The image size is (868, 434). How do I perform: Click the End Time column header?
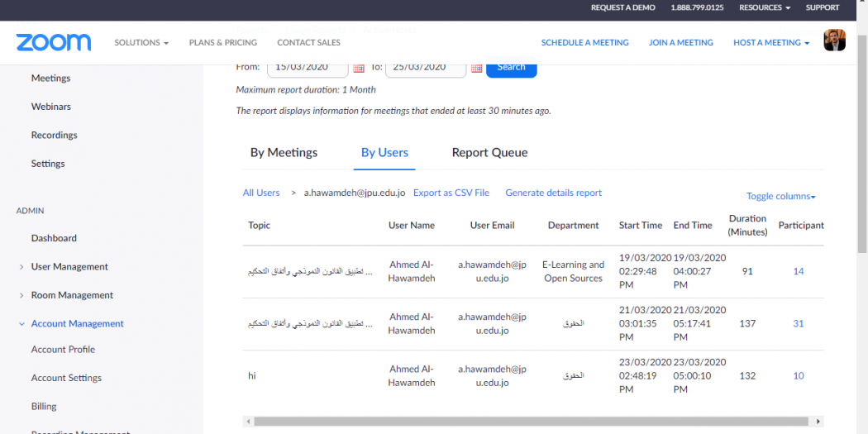(693, 226)
